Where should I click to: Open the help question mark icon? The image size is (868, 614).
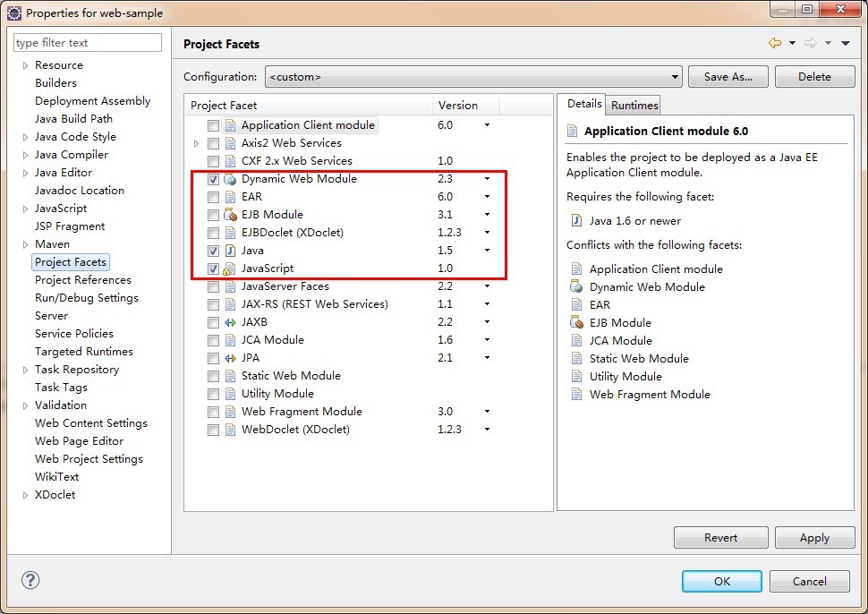[30, 580]
